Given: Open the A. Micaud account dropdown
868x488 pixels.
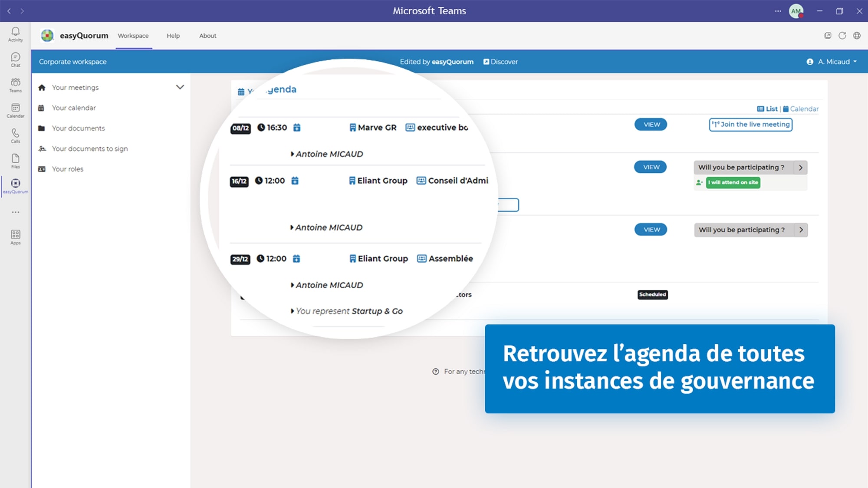Looking at the screenshot, I should 832,62.
